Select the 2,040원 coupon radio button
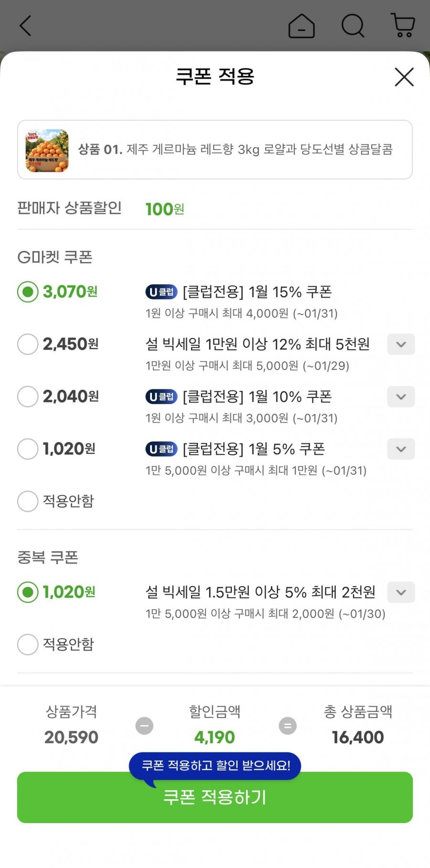This screenshot has width=430, height=868. click(x=28, y=396)
